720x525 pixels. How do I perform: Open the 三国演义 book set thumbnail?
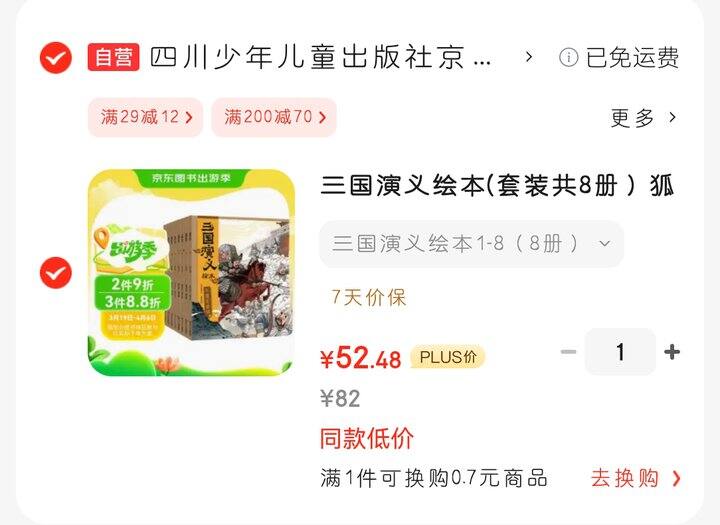(192, 273)
